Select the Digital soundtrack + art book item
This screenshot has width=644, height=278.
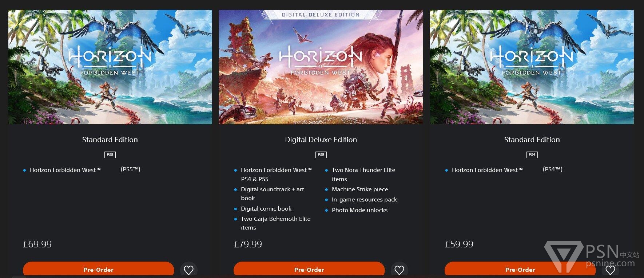click(272, 193)
